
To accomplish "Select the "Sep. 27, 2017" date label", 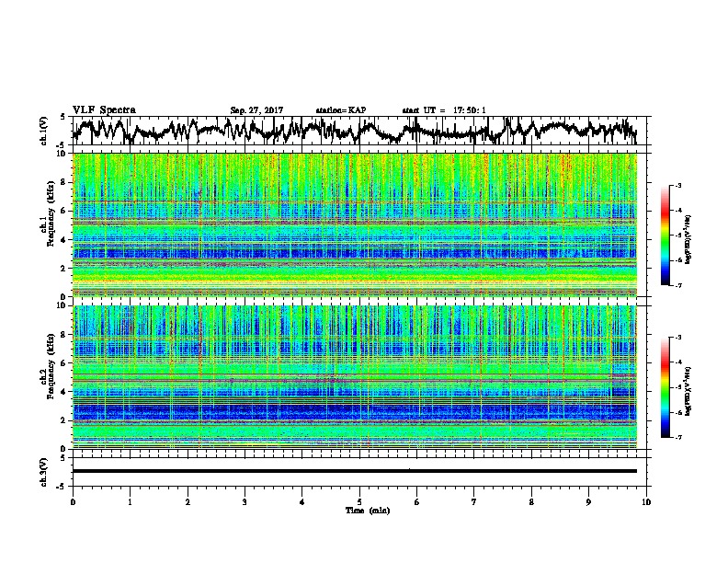I will click(x=256, y=110).
